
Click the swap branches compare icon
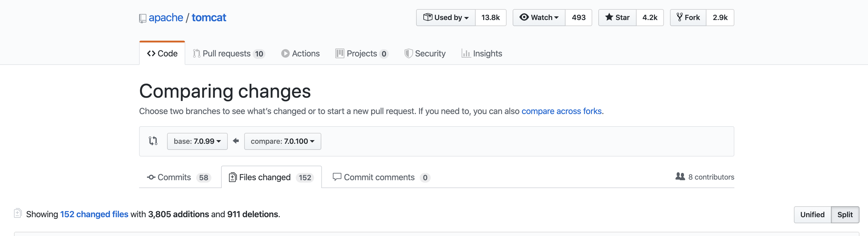(x=153, y=141)
